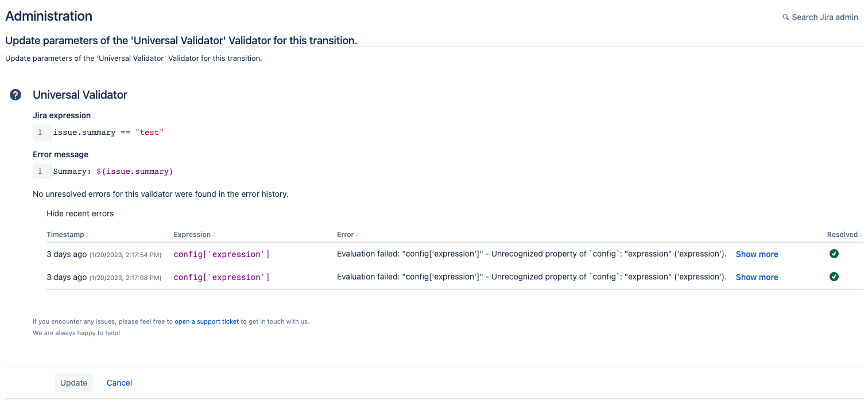Focus the Jira expression code editor
This screenshot has width=868, height=408.
[x=230, y=133]
